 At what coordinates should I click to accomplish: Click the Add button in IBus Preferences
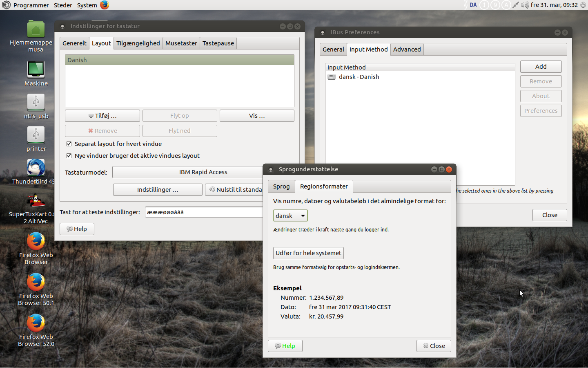[541, 67]
